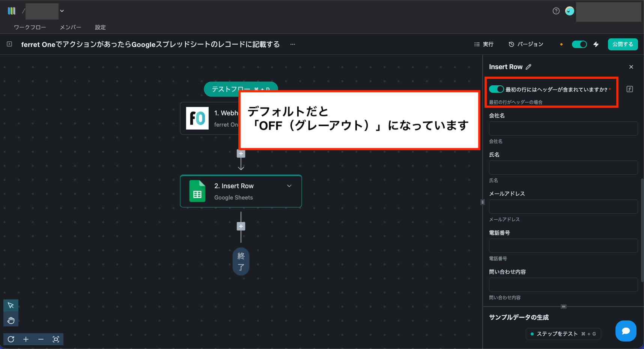
Task: Toggle the 最初の行にはヘッダーが含まれていますか switch
Action: 496,89
